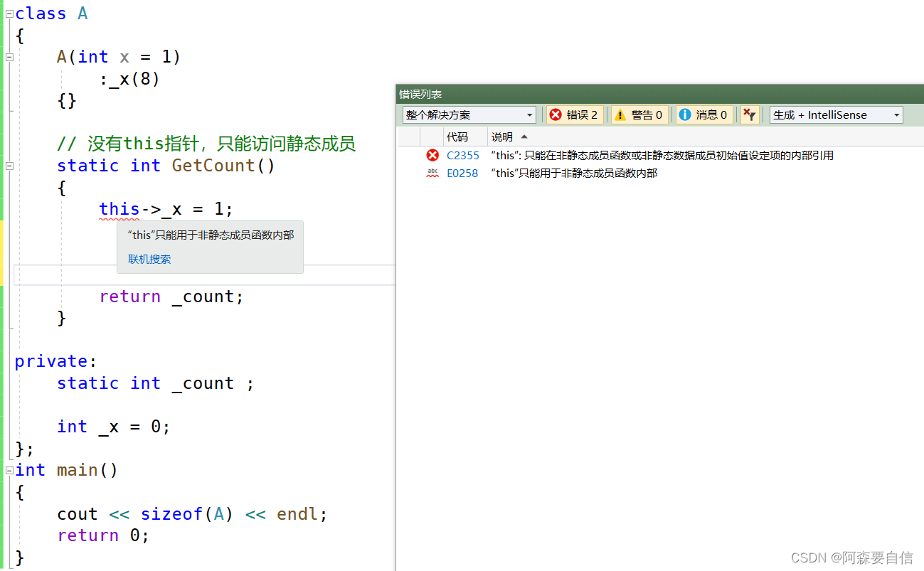Click the clear filter funnel icon

click(750, 114)
